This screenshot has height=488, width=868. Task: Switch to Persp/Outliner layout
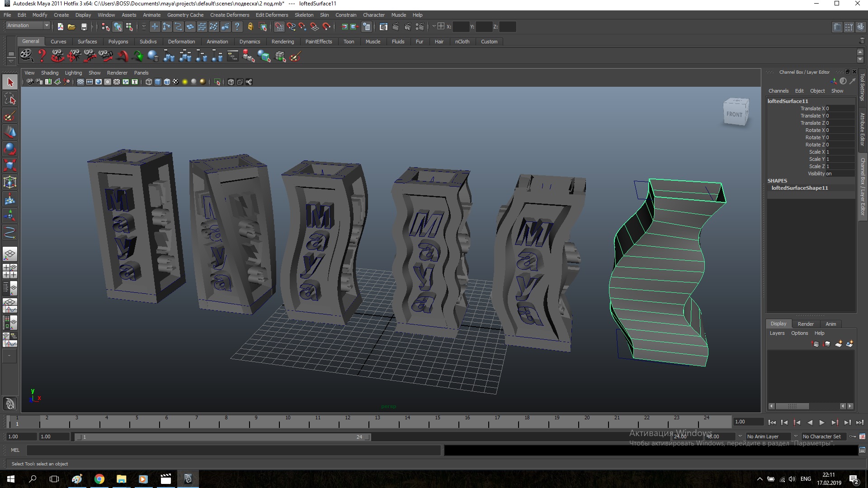(10, 288)
